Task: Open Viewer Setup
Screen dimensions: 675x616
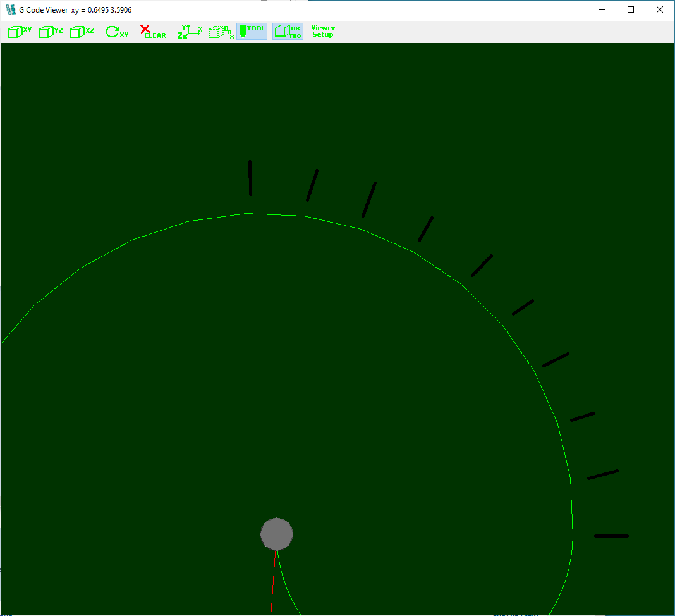Action: click(323, 31)
